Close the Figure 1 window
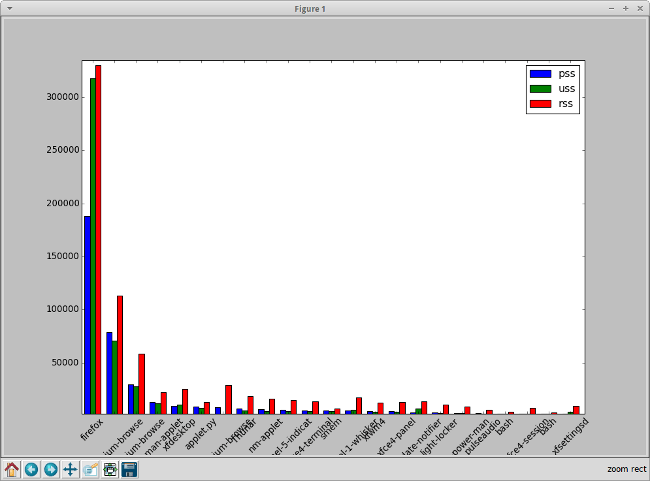This screenshot has height=481, width=650. click(640, 8)
